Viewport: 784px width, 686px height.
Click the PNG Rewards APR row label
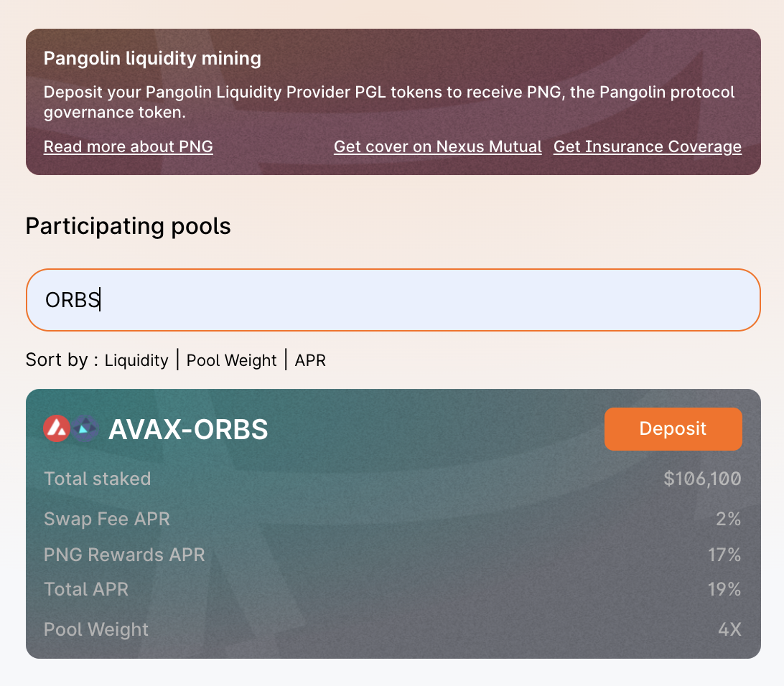(124, 555)
